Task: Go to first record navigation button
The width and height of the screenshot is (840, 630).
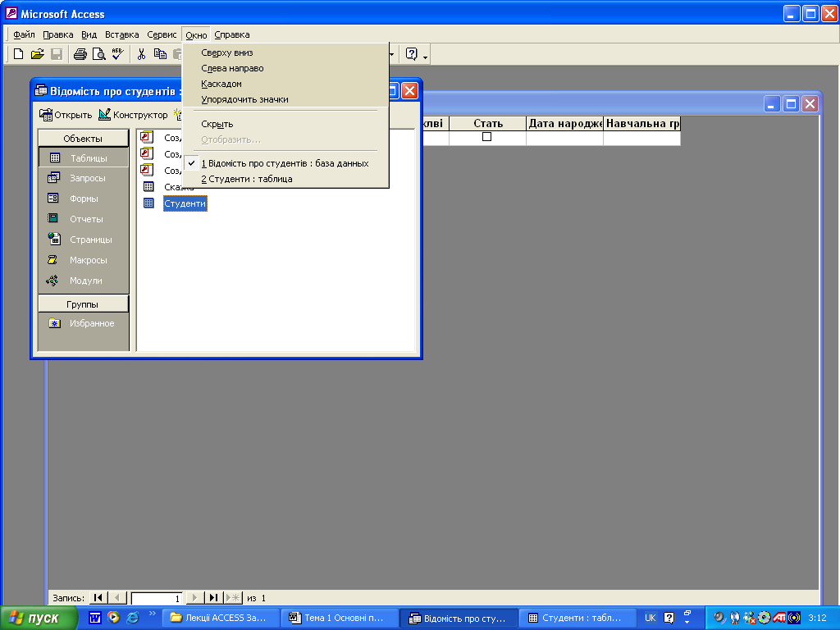Action: (x=98, y=597)
